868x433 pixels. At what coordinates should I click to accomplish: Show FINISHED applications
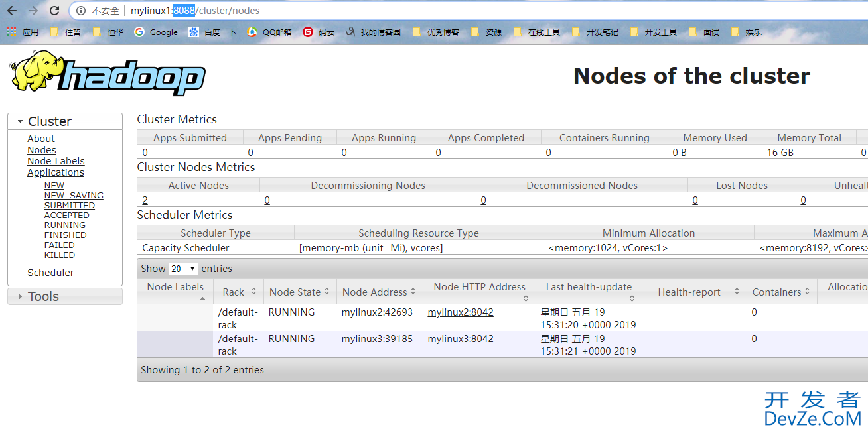click(66, 235)
